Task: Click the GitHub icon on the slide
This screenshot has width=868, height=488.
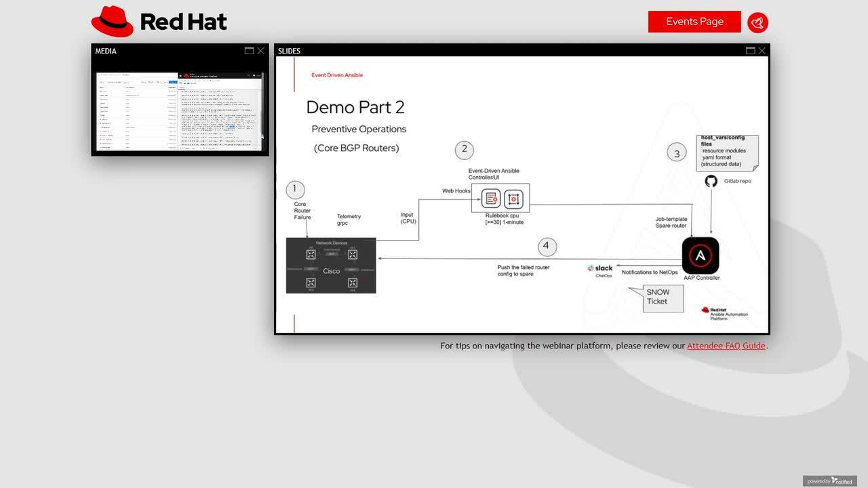Action: (x=711, y=181)
